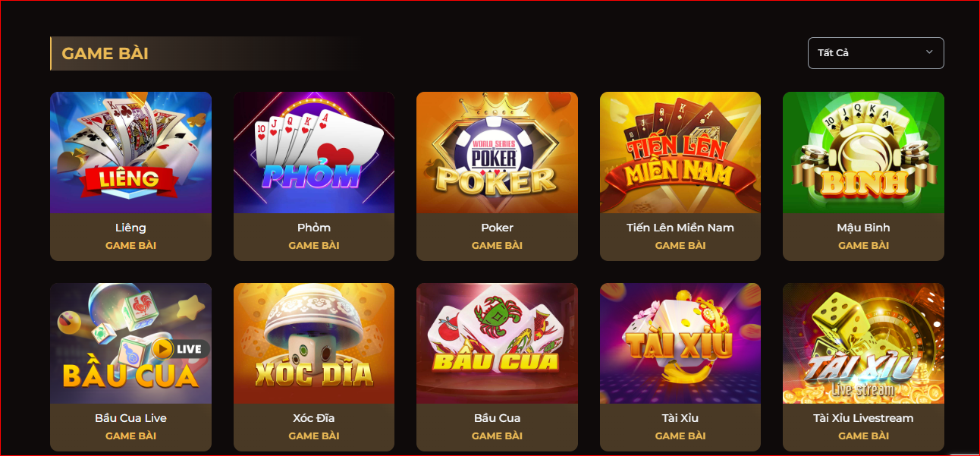Screen dimensions: 980x456
Task: Open the Liêng card game thumbnail
Action: [x=130, y=153]
